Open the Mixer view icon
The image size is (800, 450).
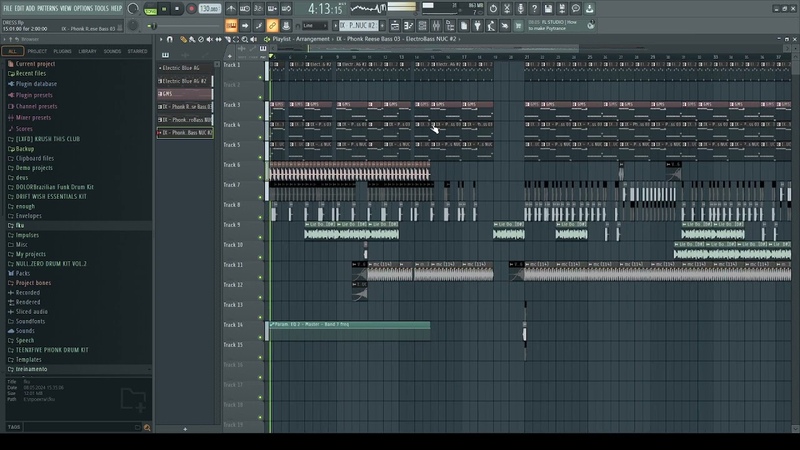coord(436,26)
